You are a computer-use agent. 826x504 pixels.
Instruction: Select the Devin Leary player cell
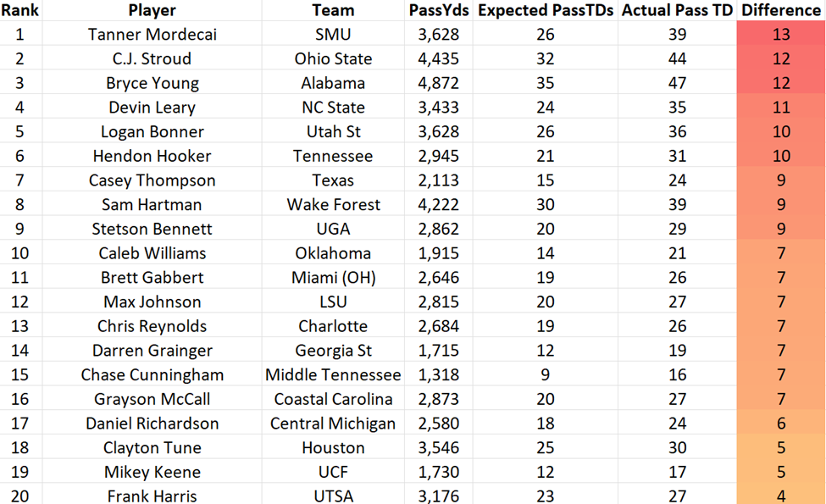click(152, 108)
